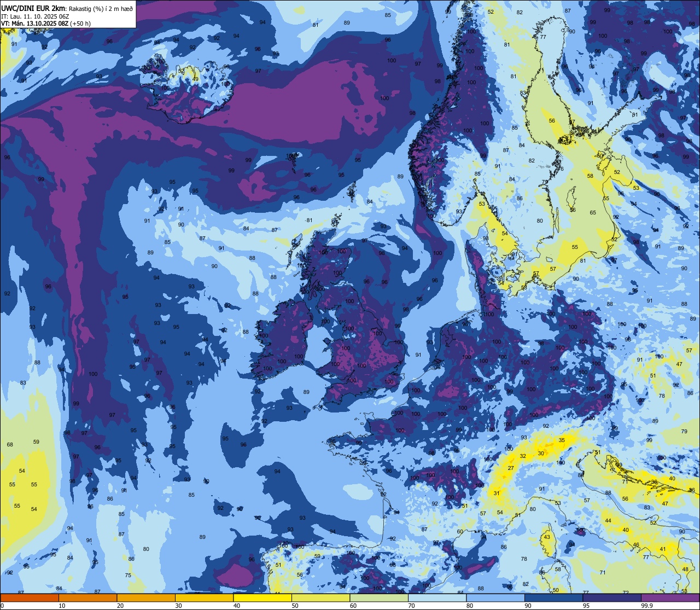Click the humidity value '32' in the Alps
The width and height of the screenshot is (700, 610).
pyautogui.click(x=523, y=456)
